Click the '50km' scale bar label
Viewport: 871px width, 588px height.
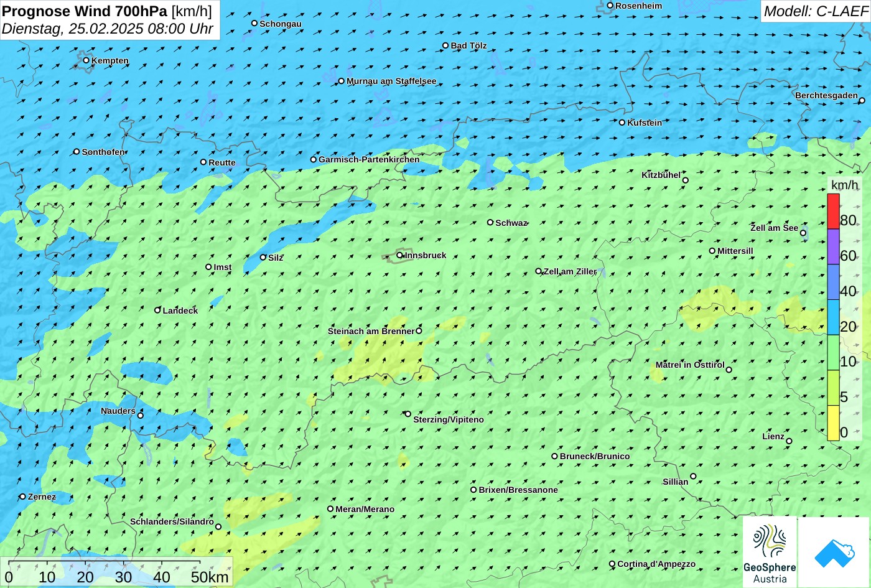pyautogui.click(x=210, y=577)
